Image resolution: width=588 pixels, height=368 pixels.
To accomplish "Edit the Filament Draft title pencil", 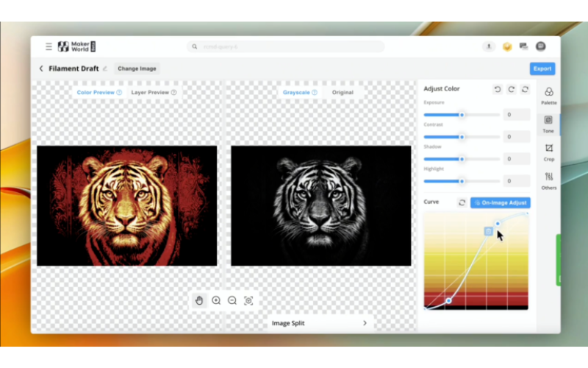I will click(x=105, y=68).
